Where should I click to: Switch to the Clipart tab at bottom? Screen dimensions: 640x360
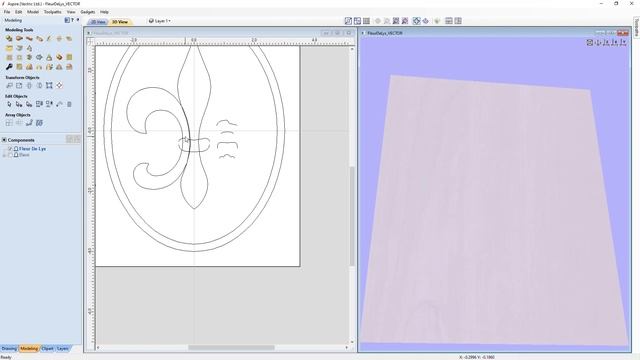coord(47,349)
